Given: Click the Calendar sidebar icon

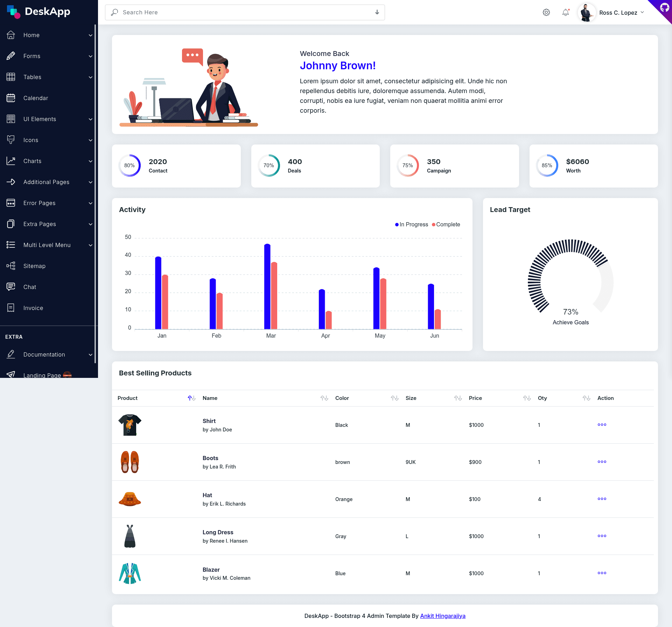Looking at the screenshot, I should (11, 98).
